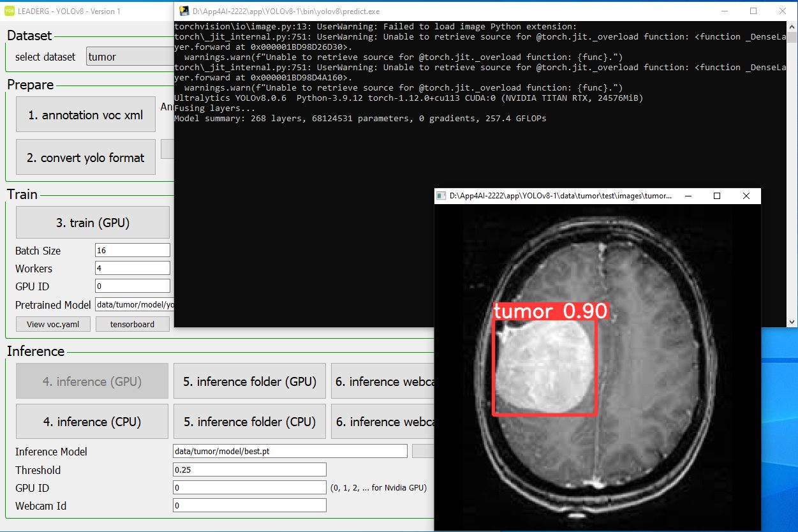Maximize the predict.exe console window

[753, 11]
